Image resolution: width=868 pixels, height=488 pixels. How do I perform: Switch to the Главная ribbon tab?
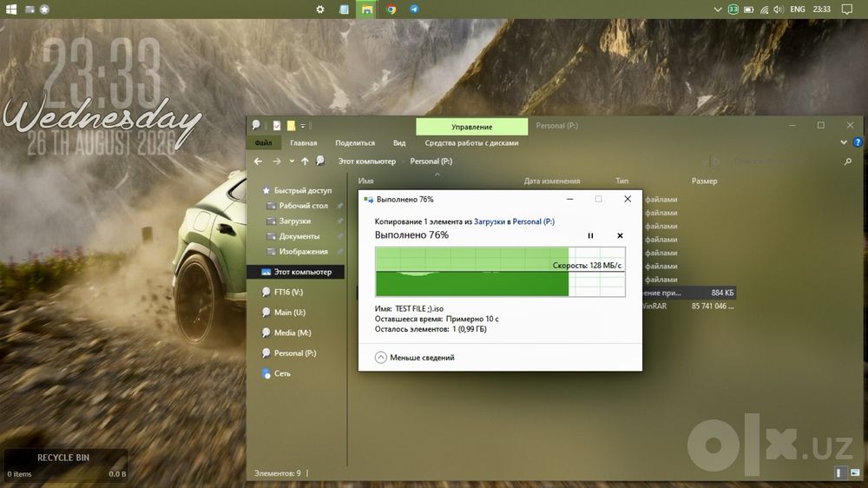(303, 143)
